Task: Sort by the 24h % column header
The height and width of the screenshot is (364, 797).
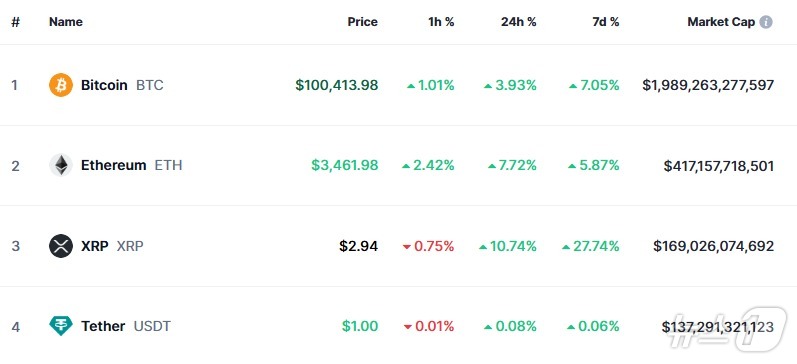Action: tap(518, 22)
